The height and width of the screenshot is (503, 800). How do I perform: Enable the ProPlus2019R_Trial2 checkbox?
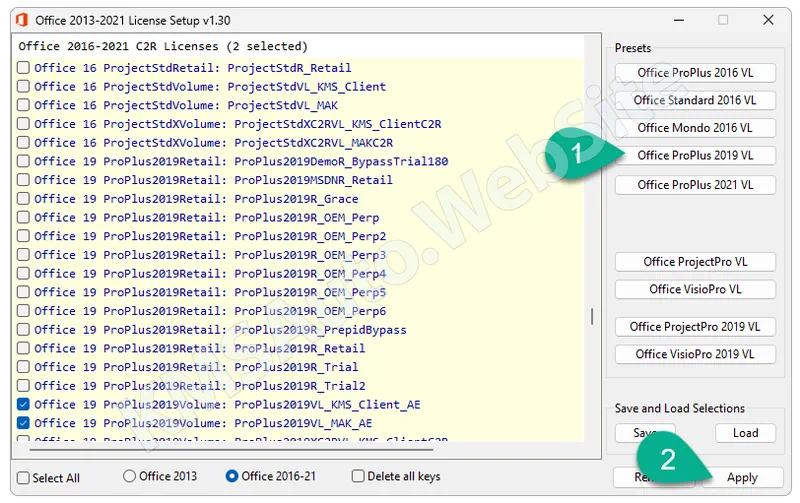pyautogui.click(x=23, y=386)
